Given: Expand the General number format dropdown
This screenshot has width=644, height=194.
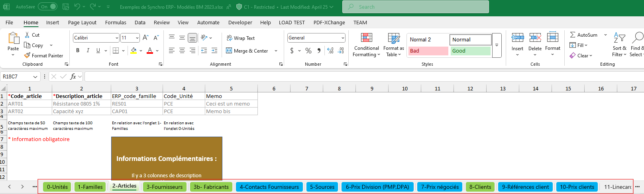Looking at the screenshot, I should [343, 38].
